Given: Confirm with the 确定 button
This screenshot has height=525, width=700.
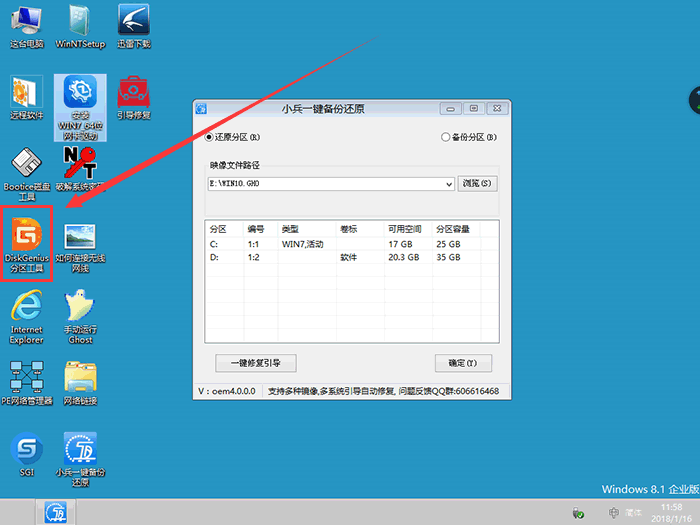Looking at the screenshot, I should (463, 362).
